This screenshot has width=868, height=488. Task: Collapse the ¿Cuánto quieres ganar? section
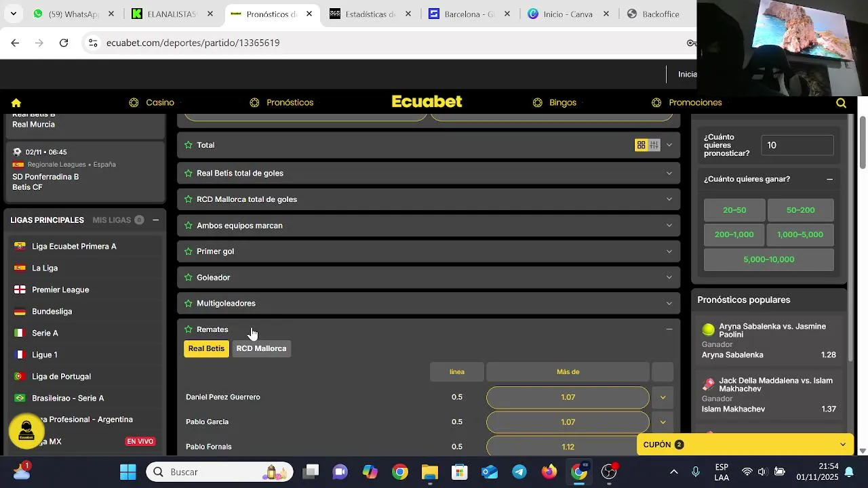tap(829, 179)
